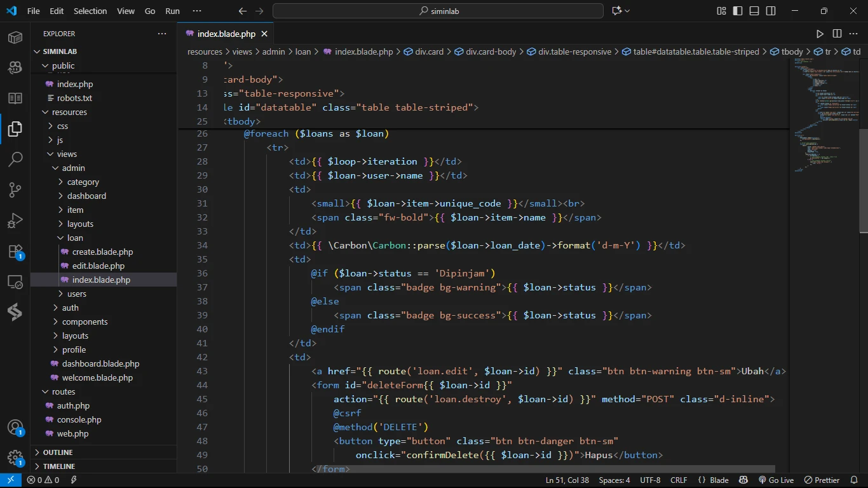Collapse the loan folder in Explorer
Viewport: 868px width, 488px height.
(x=75, y=238)
